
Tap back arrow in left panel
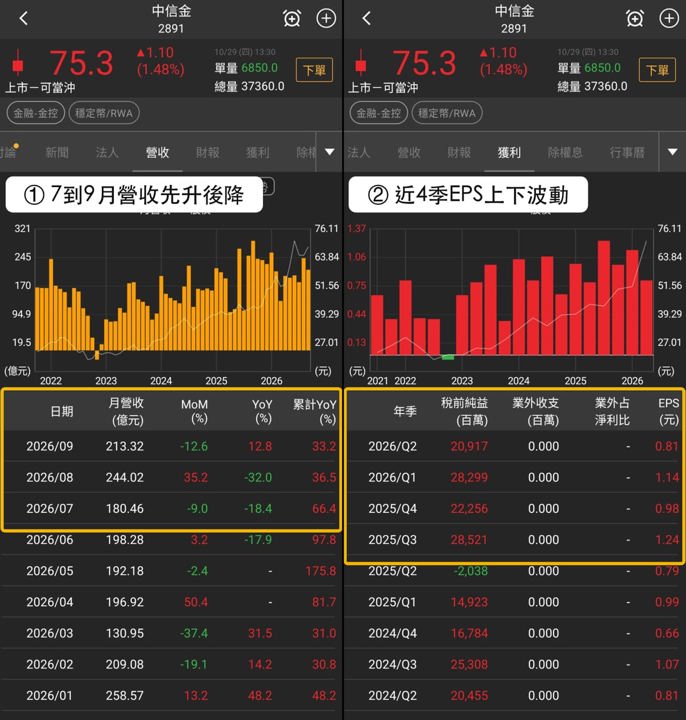click(x=23, y=18)
